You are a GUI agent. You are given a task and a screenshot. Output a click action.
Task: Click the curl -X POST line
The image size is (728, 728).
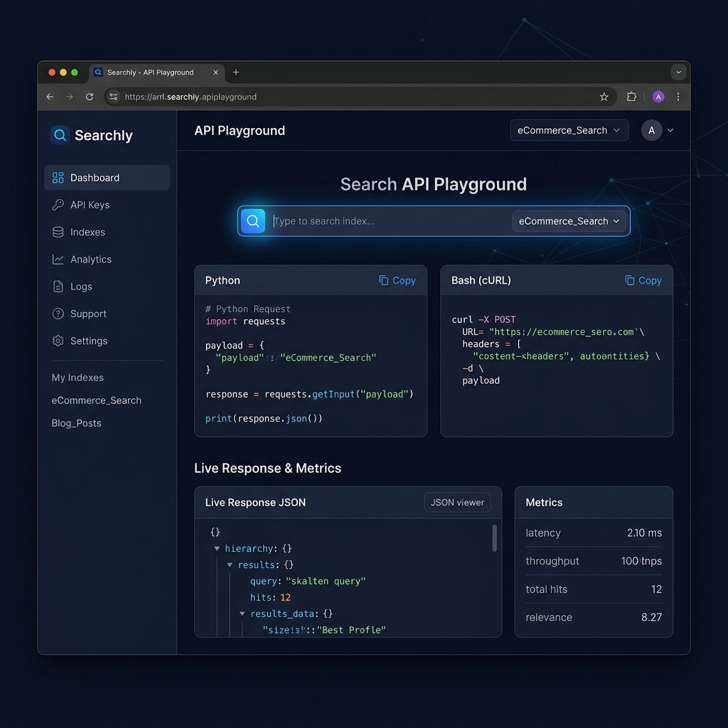point(483,319)
